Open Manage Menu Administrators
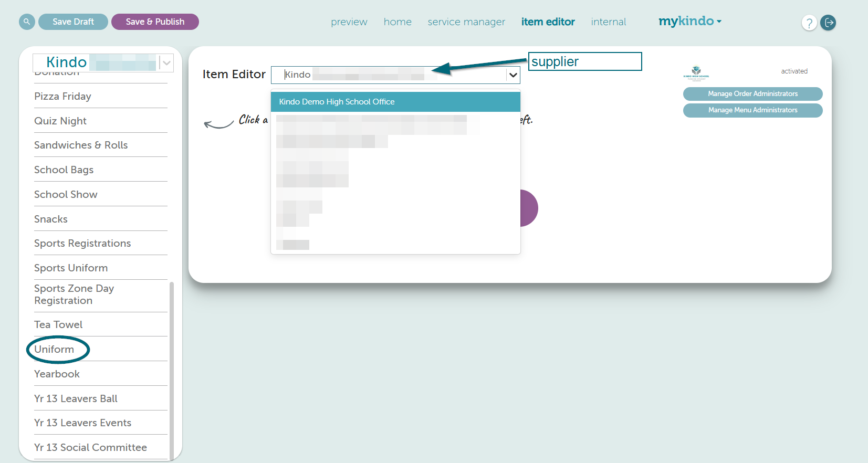 point(752,110)
